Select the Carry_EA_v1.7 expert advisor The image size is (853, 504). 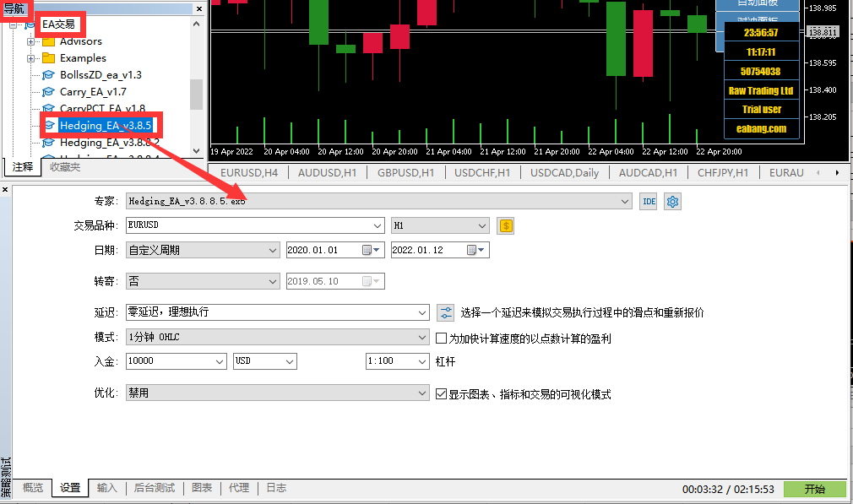[93, 92]
